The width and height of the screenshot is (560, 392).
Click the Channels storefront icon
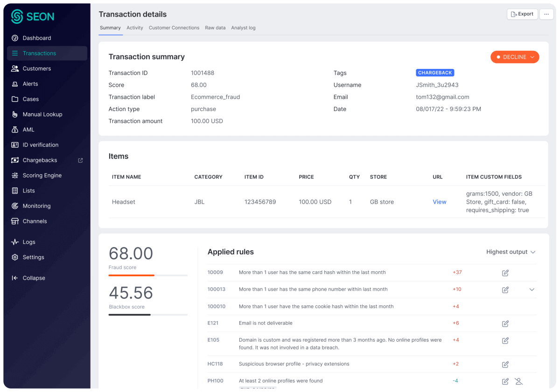(x=15, y=221)
